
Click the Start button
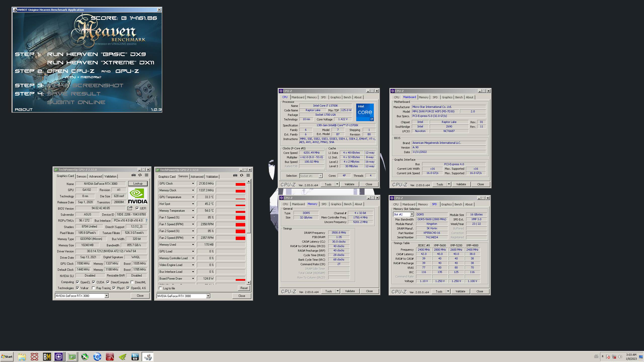pos(7,357)
